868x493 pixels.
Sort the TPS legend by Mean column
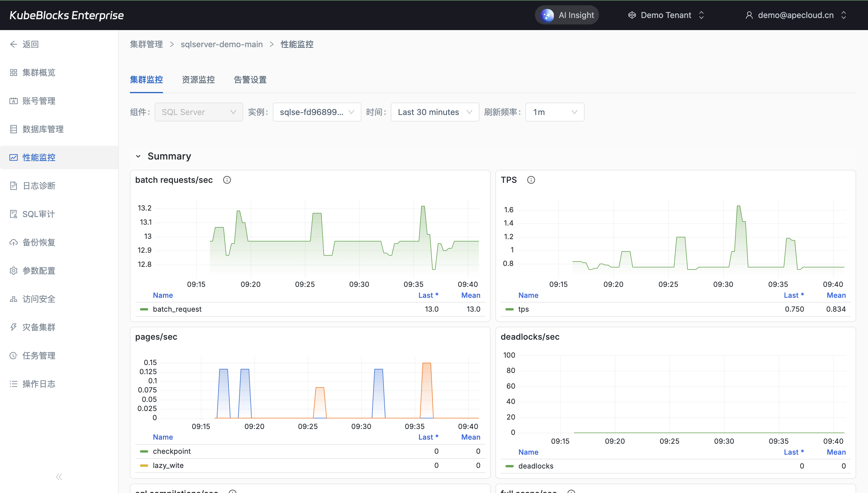pyautogui.click(x=836, y=295)
